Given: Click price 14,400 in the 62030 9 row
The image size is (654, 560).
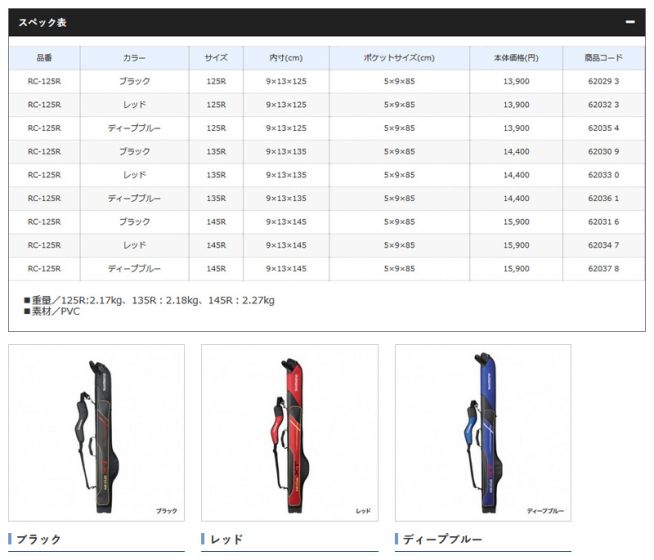Looking at the screenshot, I should pyautogui.click(x=516, y=151).
